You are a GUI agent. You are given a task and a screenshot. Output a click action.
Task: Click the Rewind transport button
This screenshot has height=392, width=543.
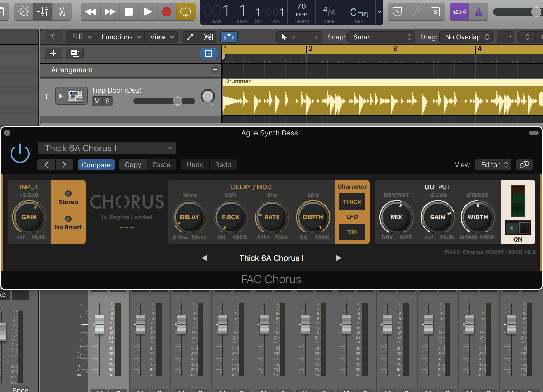tap(91, 12)
